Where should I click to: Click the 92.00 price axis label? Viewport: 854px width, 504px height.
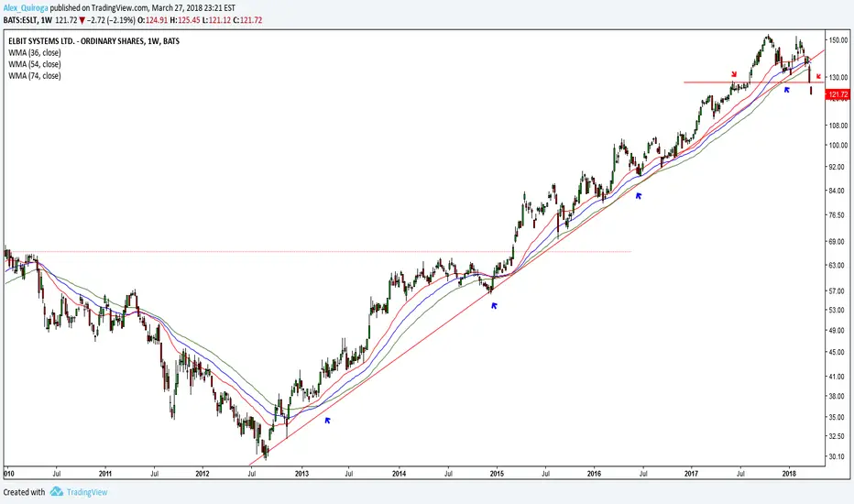(838, 167)
